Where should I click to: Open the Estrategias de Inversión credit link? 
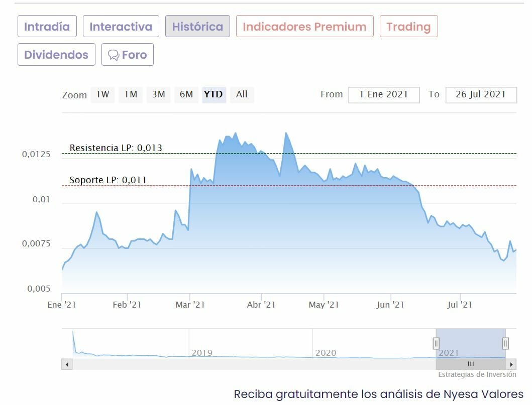coord(477,374)
